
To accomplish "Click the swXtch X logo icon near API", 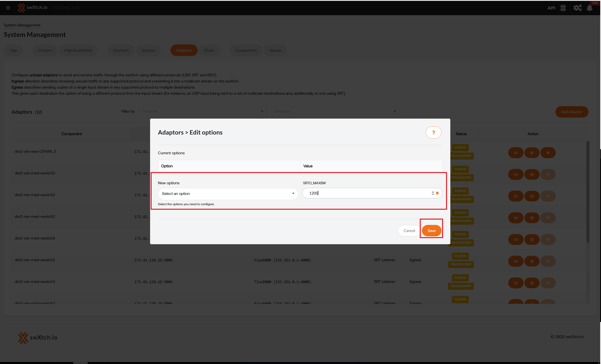I will tap(563, 8).
